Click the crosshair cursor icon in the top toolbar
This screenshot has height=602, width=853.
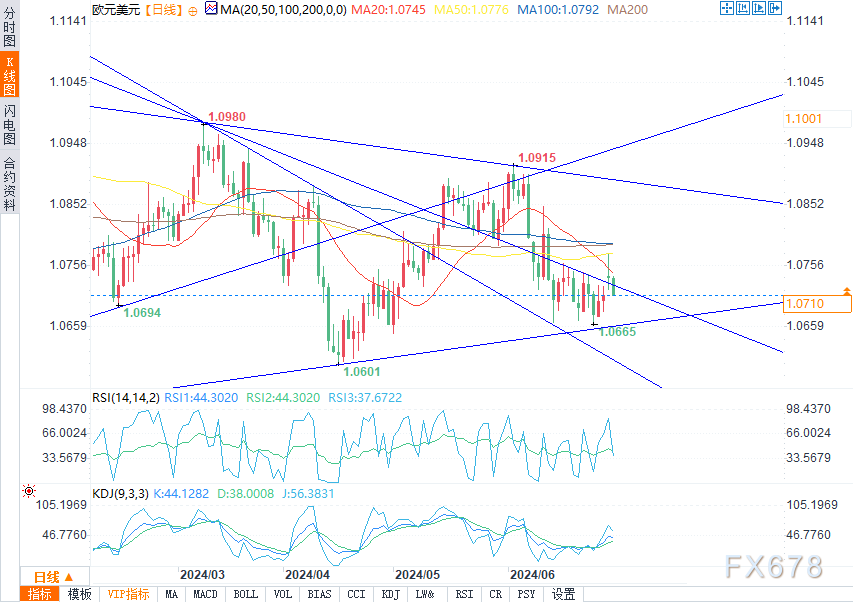[x=726, y=8]
